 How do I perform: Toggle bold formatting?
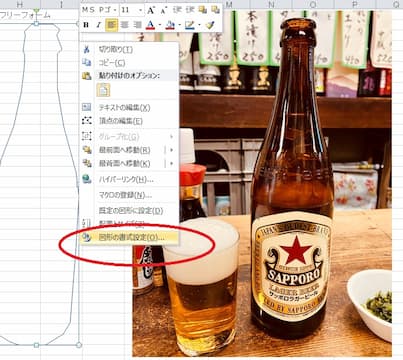pos(86,25)
